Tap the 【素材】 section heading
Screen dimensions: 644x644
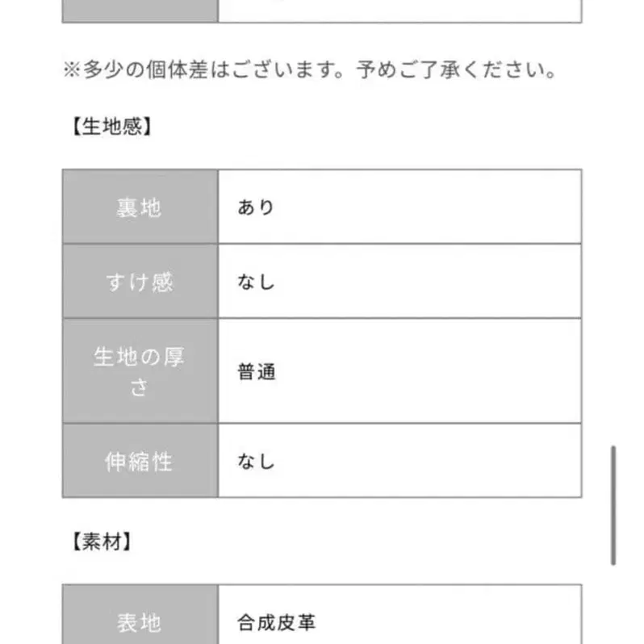97,542
